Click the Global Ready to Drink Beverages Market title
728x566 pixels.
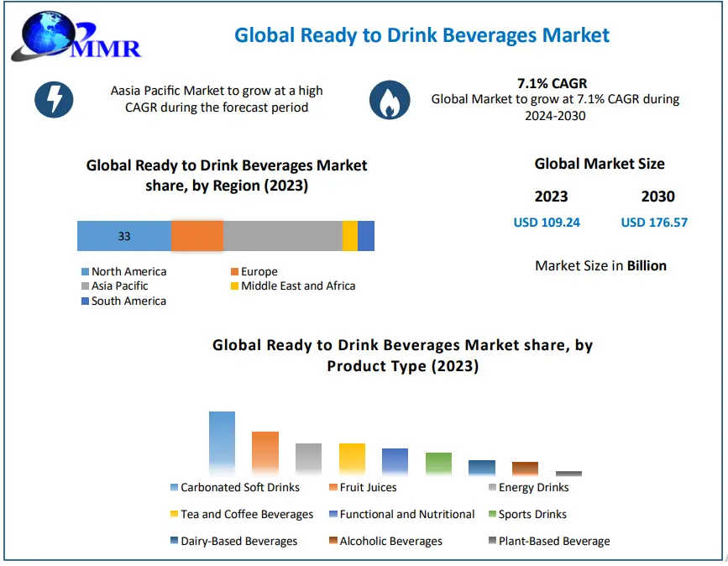point(422,35)
